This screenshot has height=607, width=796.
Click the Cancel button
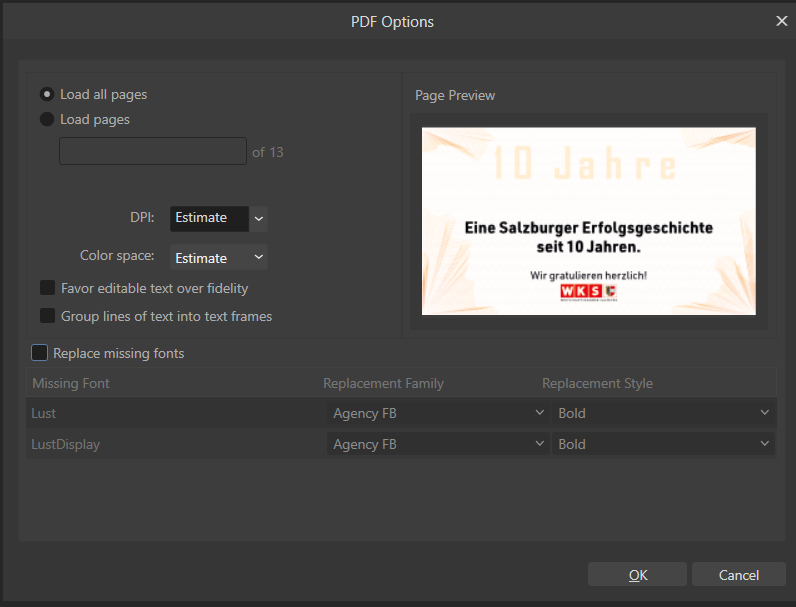coord(739,575)
